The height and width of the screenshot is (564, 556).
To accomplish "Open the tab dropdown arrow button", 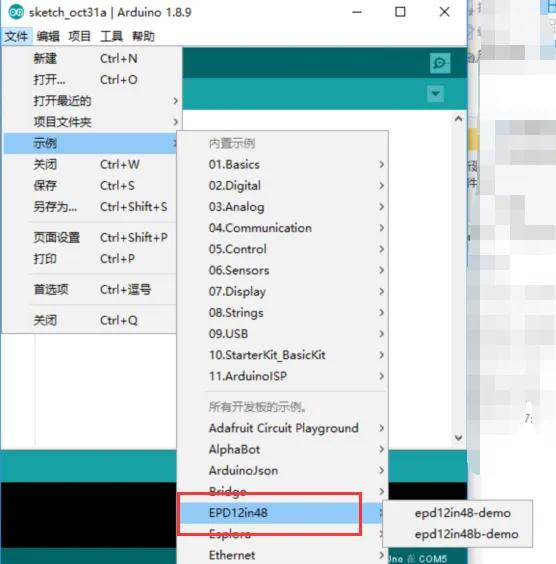I will (436, 94).
